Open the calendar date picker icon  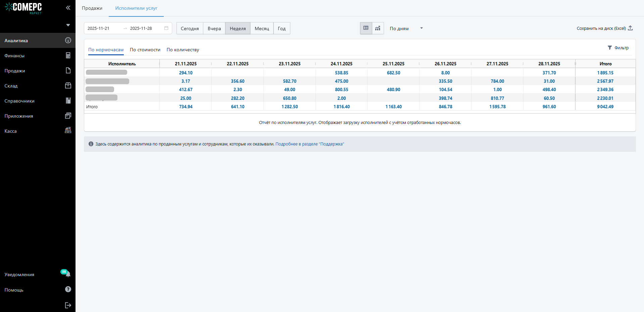[x=166, y=28]
